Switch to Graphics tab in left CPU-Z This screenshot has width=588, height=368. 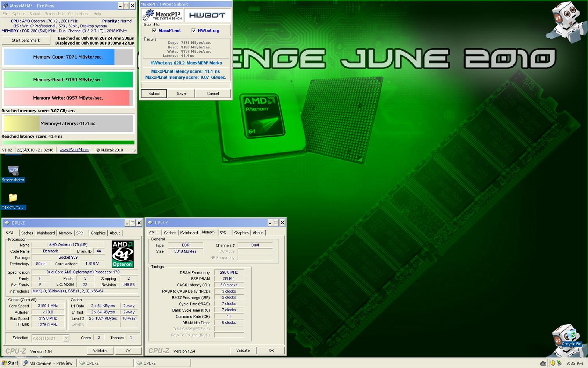pos(98,233)
